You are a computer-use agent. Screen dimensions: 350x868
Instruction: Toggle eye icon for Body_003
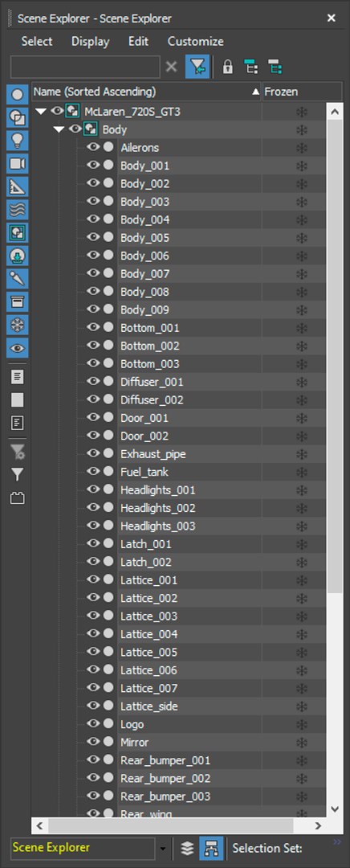93,201
